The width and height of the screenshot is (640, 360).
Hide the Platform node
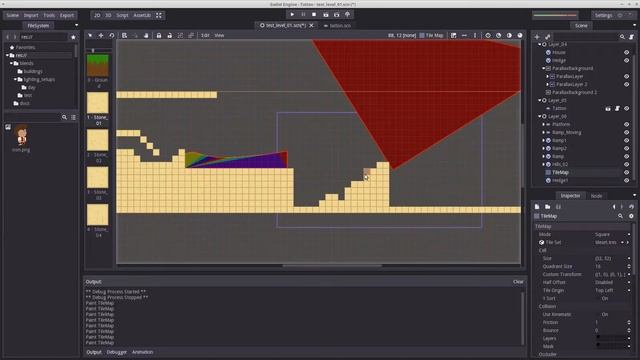(x=626, y=124)
